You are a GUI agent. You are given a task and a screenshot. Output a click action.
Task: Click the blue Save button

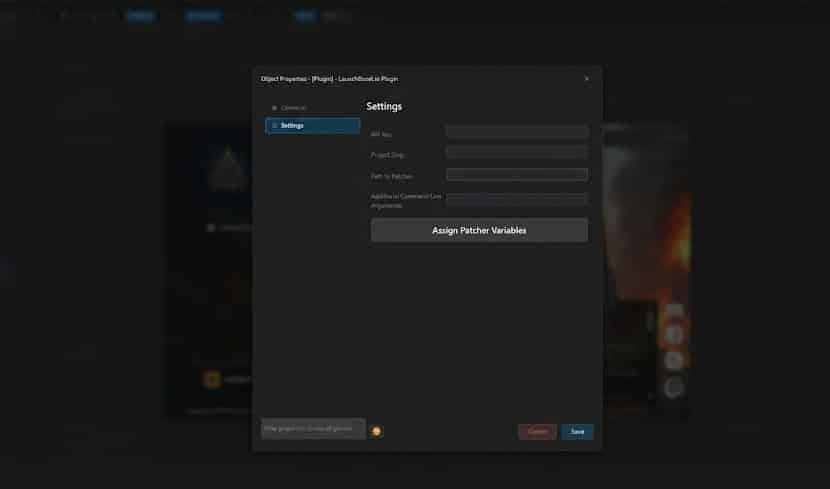578,432
